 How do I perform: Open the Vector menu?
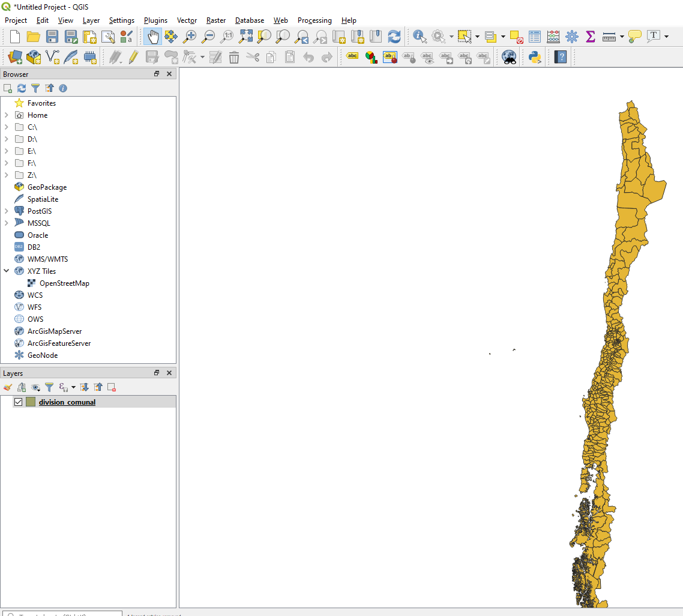coord(187,20)
